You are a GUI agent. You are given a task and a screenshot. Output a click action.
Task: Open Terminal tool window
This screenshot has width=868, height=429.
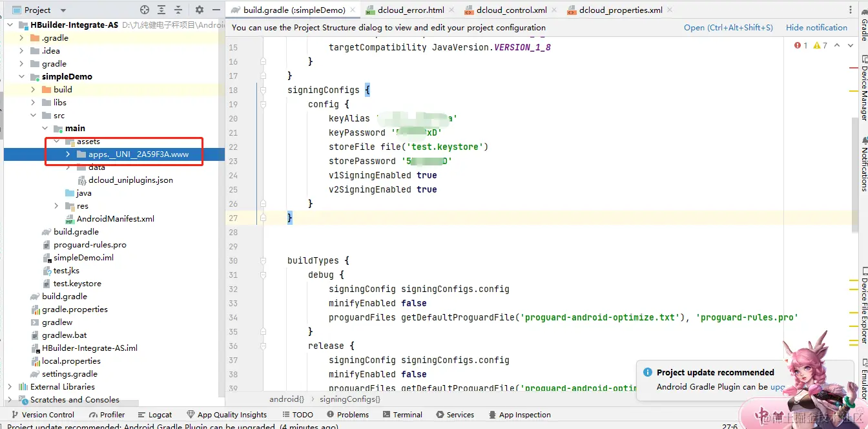[402, 415]
